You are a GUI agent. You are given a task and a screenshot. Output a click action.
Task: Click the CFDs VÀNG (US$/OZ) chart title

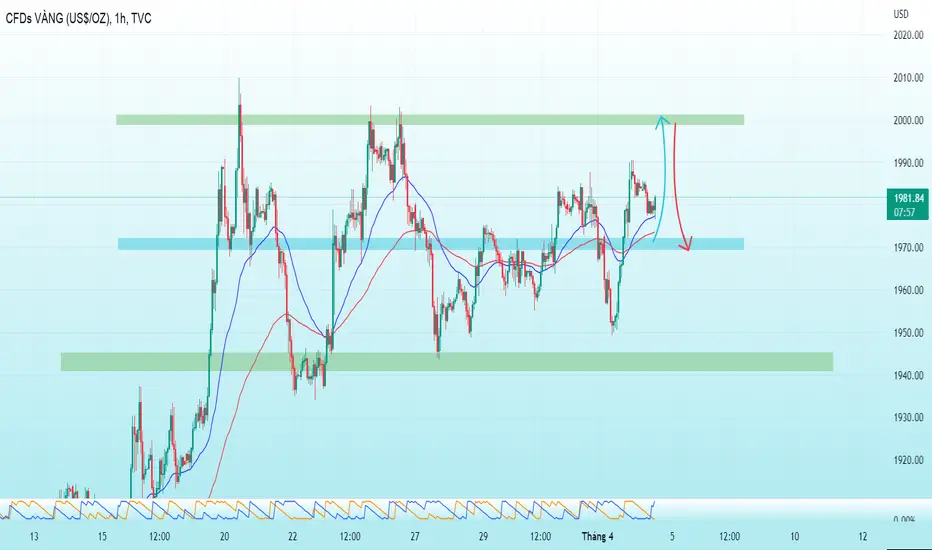coord(78,19)
